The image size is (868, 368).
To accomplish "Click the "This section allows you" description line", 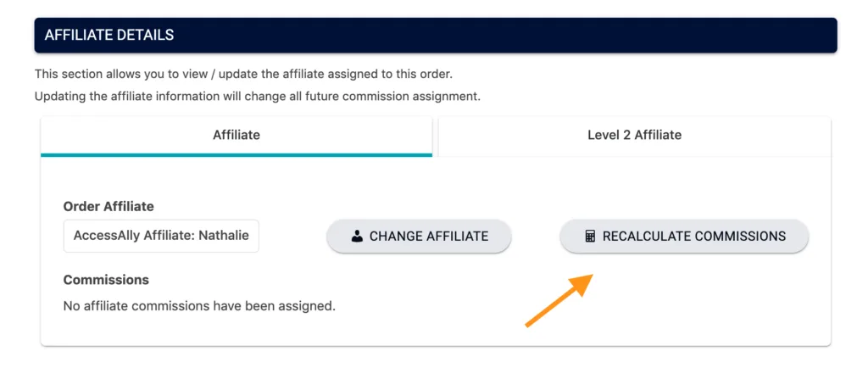I will point(243,74).
